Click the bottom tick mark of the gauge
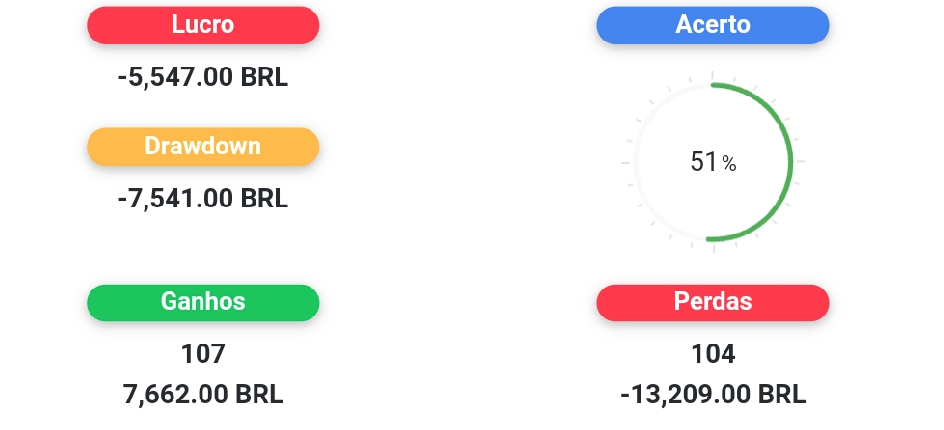Screen dimensions: 944x430 (x=714, y=248)
